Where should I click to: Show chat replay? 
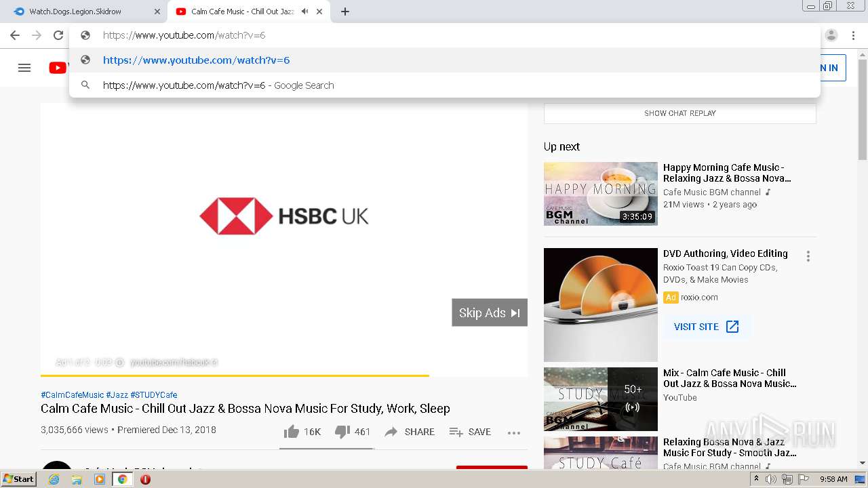(x=679, y=113)
